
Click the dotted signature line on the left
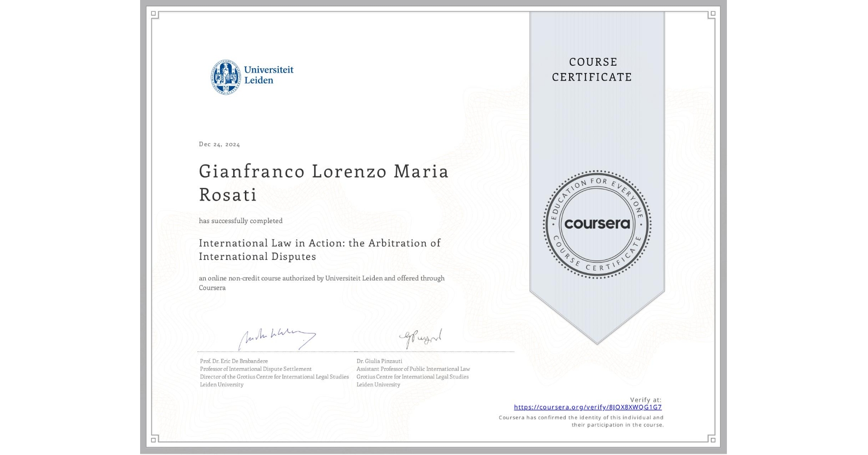pos(274,351)
